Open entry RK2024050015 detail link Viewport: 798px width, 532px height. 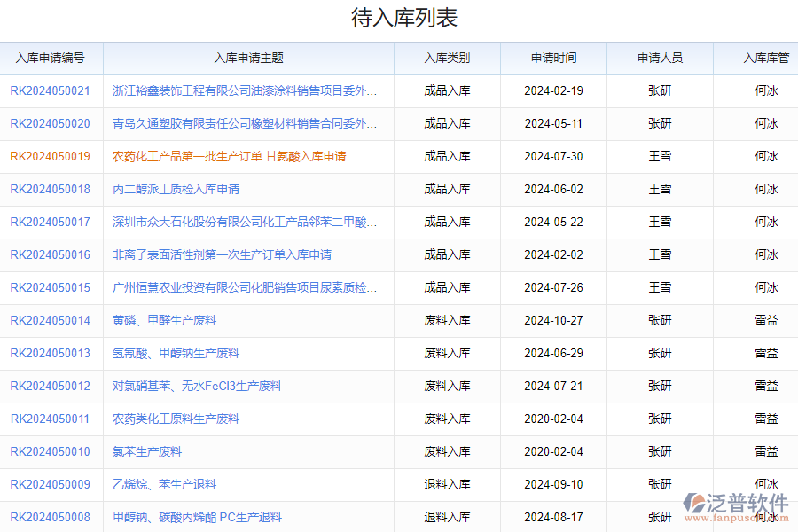pyautogui.click(x=52, y=287)
